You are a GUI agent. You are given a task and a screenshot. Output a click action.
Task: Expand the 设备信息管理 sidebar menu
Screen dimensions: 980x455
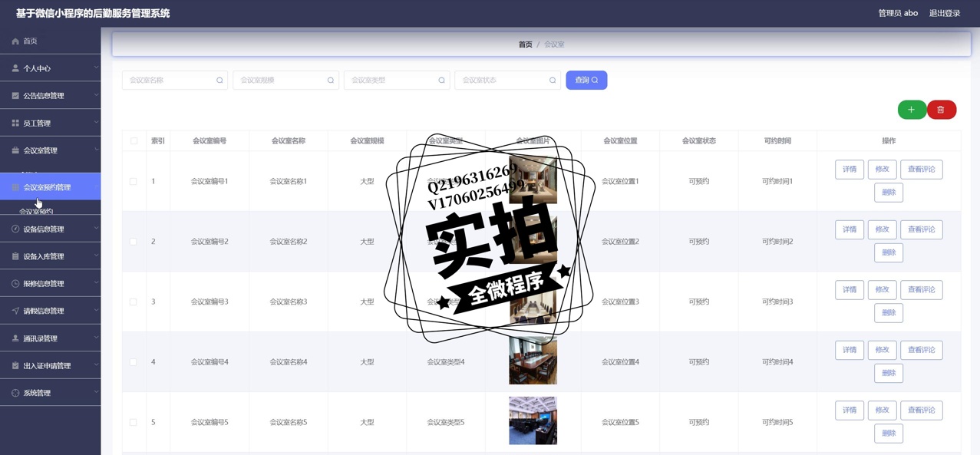50,229
